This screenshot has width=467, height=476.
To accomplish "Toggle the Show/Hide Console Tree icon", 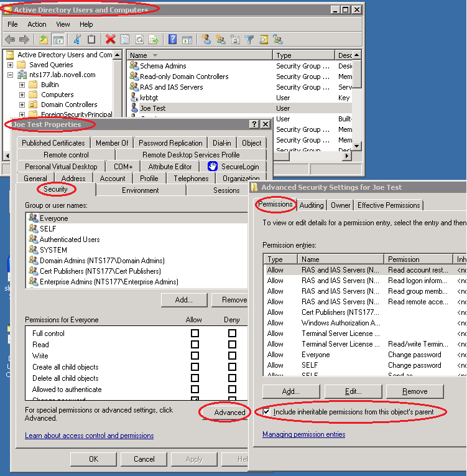I will point(58,39).
